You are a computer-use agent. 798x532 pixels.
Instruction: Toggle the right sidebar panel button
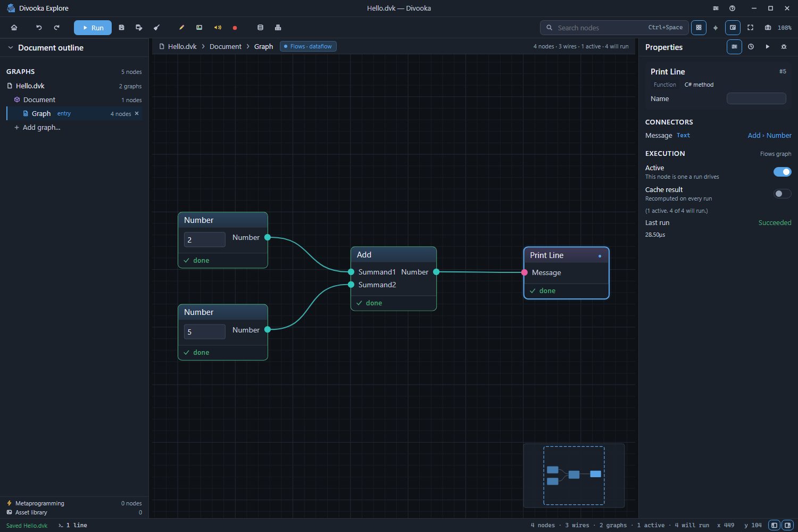[x=787, y=525]
